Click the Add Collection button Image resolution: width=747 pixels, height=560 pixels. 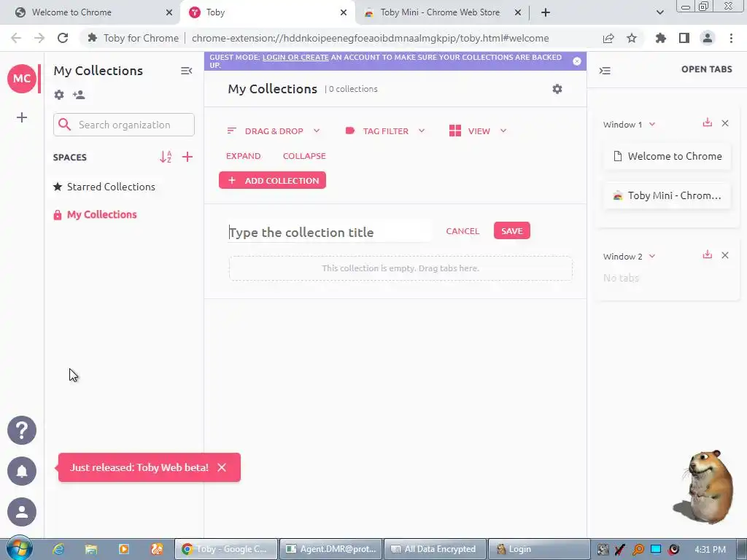[x=273, y=181]
